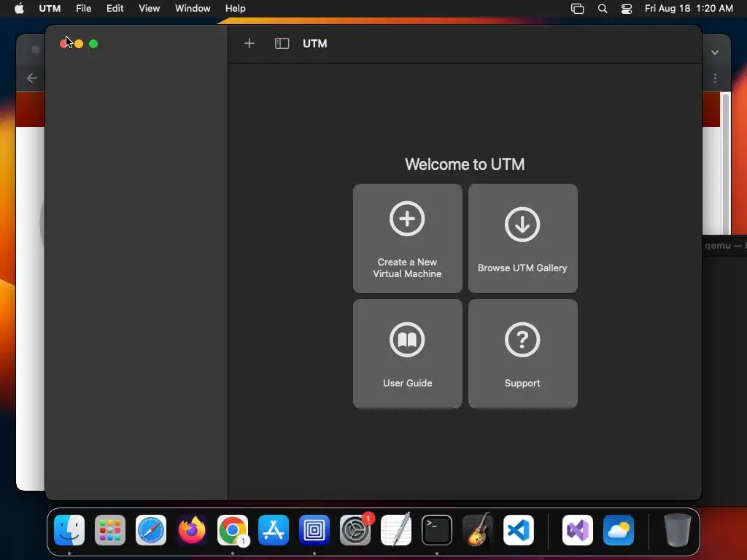The height and width of the screenshot is (560, 747).
Task: Click the qemu terminal window title
Action: (725, 246)
